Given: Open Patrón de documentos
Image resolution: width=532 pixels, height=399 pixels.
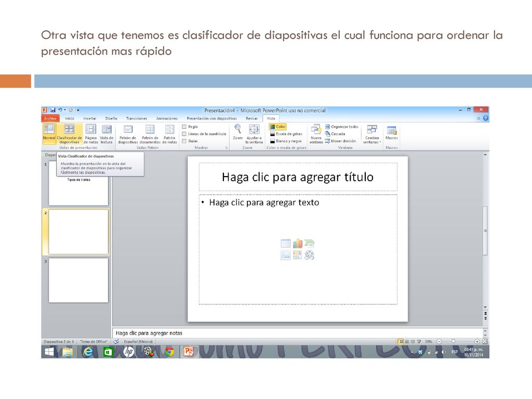Looking at the screenshot, I should coord(150,134).
